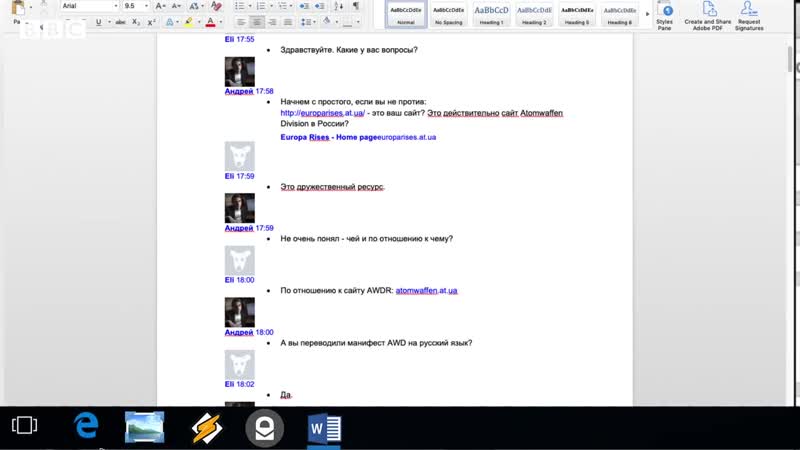Click the Eli 18:02 name link
This screenshot has width=800, height=450.
pyautogui.click(x=239, y=384)
